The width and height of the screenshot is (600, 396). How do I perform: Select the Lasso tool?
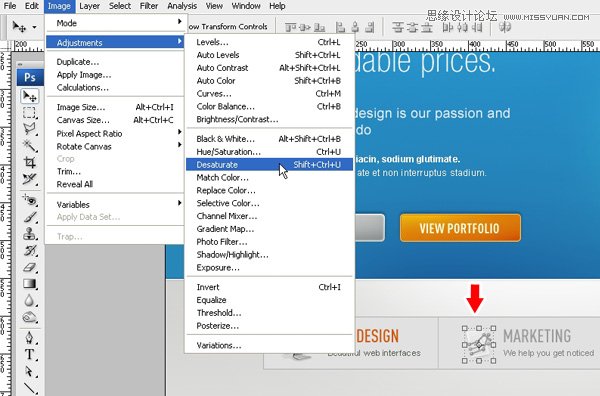click(29, 129)
